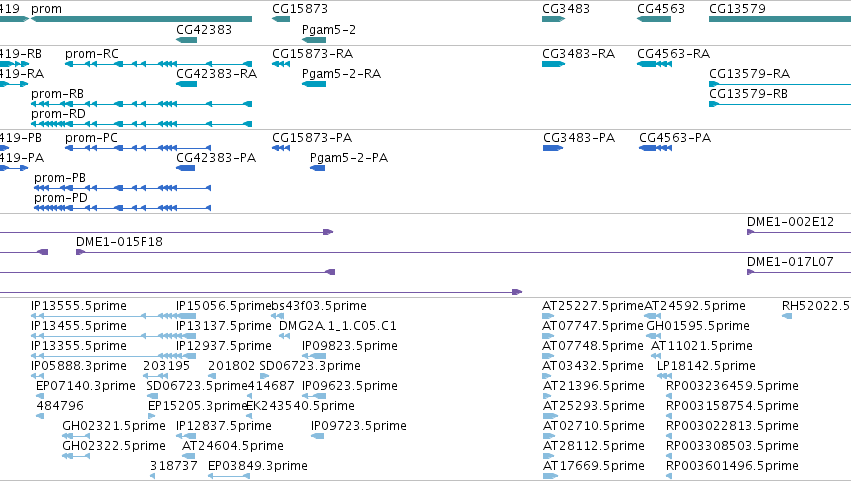The height and width of the screenshot is (481, 851).
Task: Click the AT25227.5prime EST label
Action: point(593,306)
